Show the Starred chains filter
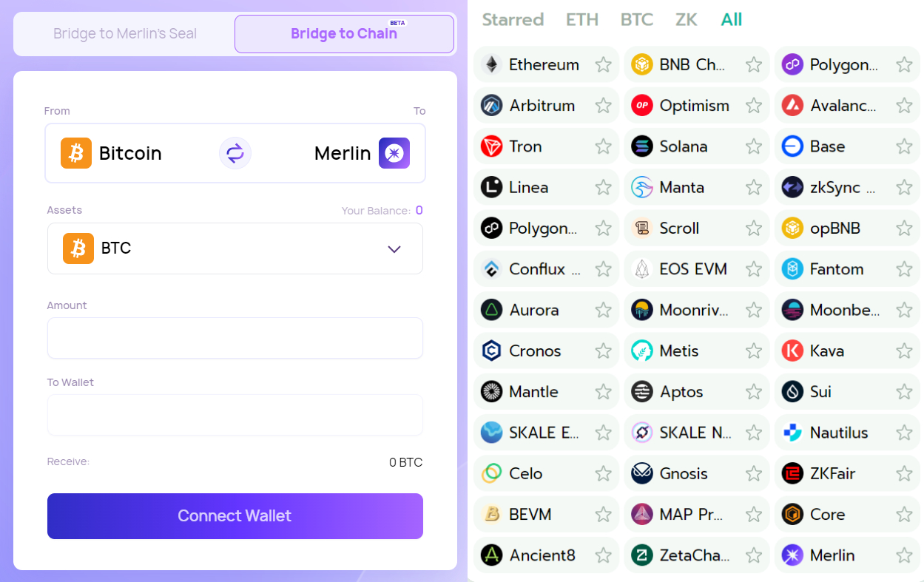Image resolution: width=924 pixels, height=582 pixels. pyautogui.click(x=513, y=19)
